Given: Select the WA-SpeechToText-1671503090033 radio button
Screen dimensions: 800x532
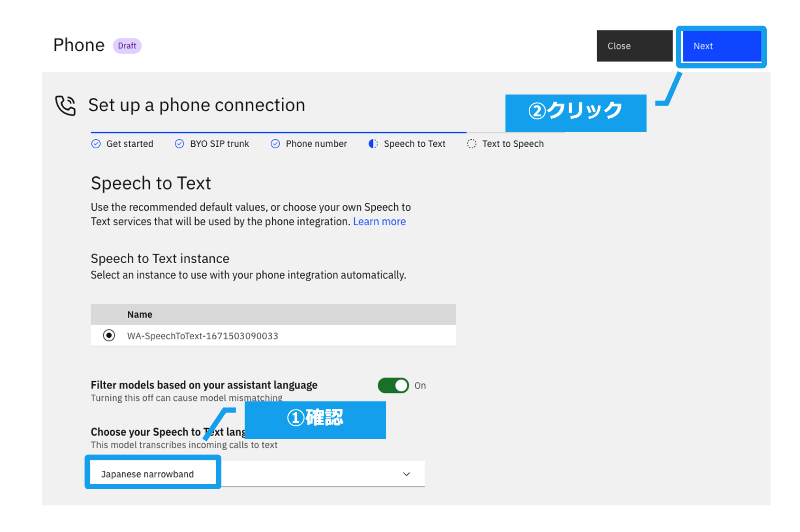Looking at the screenshot, I should pos(109,336).
